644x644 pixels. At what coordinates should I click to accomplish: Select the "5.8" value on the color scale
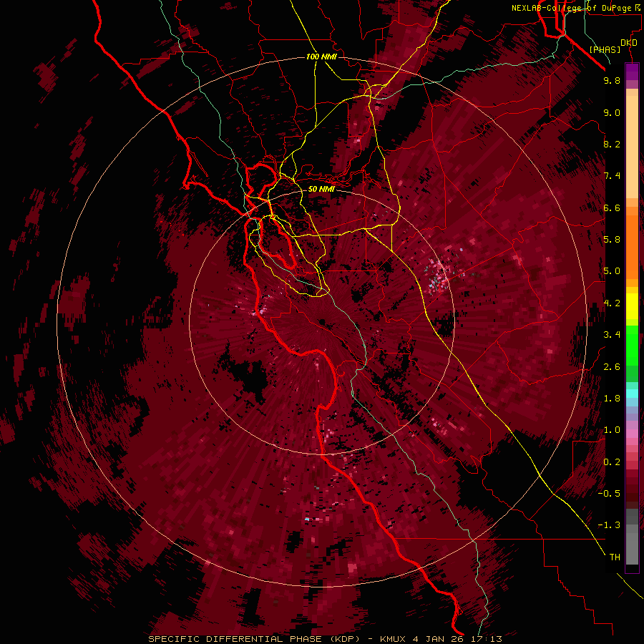pos(612,240)
